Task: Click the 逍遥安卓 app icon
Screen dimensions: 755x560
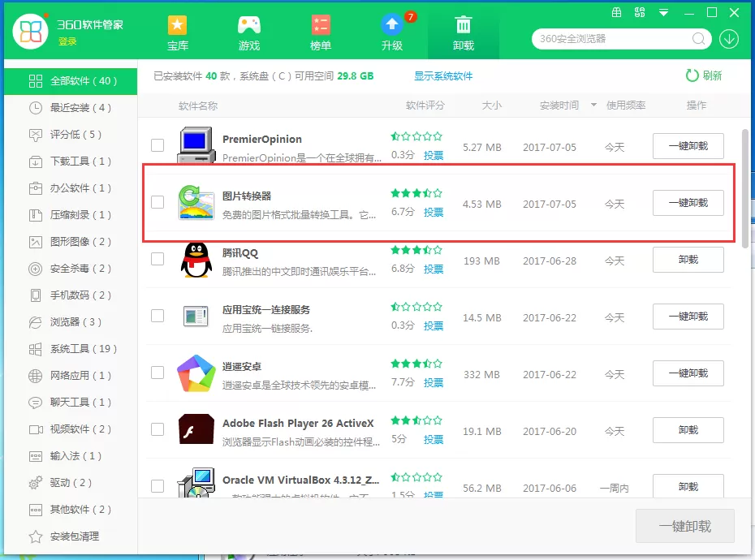Action: [x=196, y=373]
